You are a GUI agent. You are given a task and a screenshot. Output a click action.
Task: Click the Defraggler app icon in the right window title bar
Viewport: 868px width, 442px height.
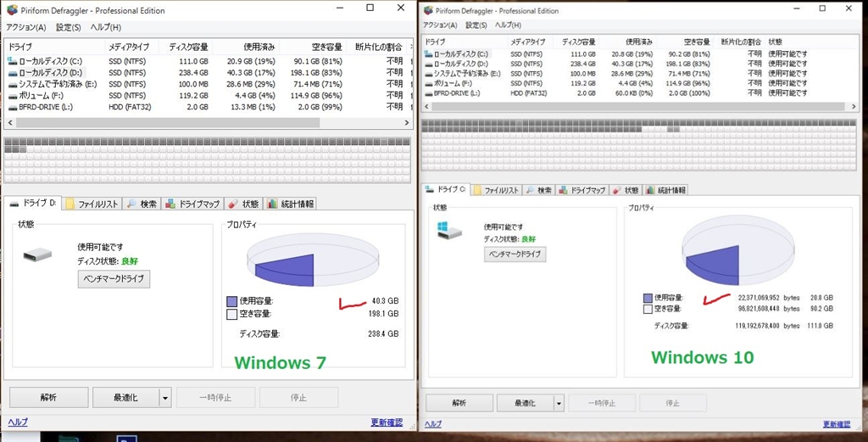pos(428,10)
